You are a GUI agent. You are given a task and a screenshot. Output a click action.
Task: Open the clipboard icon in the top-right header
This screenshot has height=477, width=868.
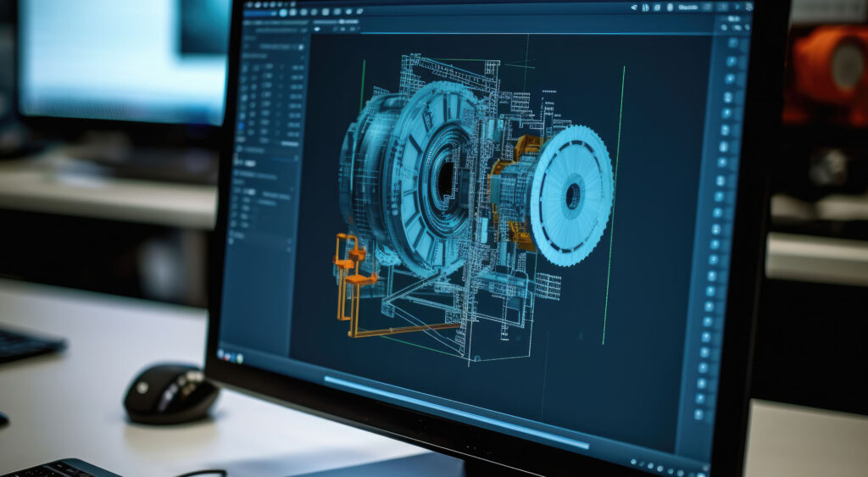(x=670, y=7)
